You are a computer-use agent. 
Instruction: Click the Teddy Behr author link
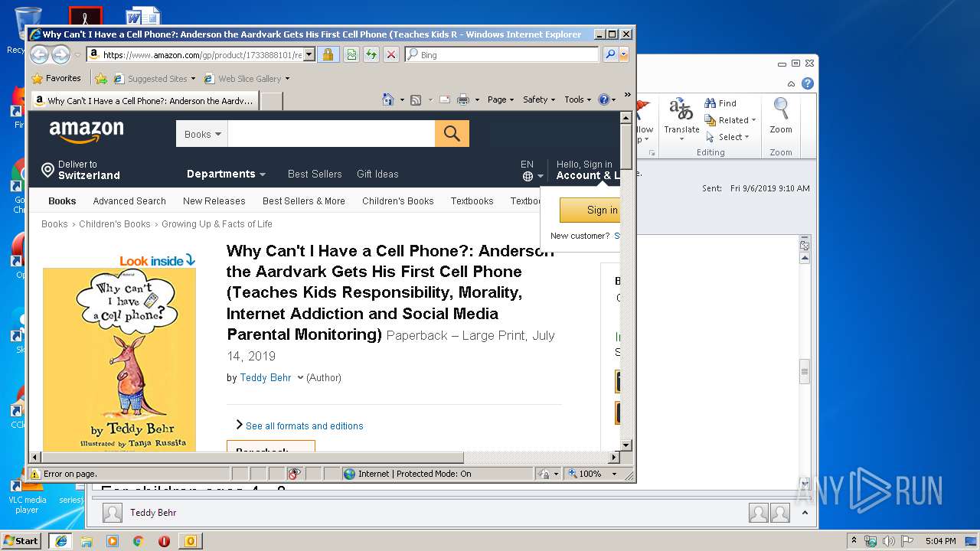click(x=266, y=377)
